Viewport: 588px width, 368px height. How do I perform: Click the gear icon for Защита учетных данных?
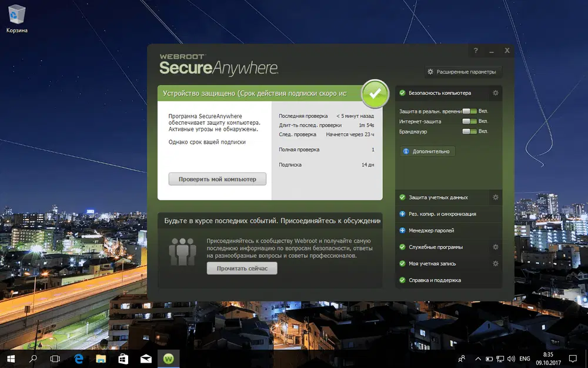pos(495,197)
